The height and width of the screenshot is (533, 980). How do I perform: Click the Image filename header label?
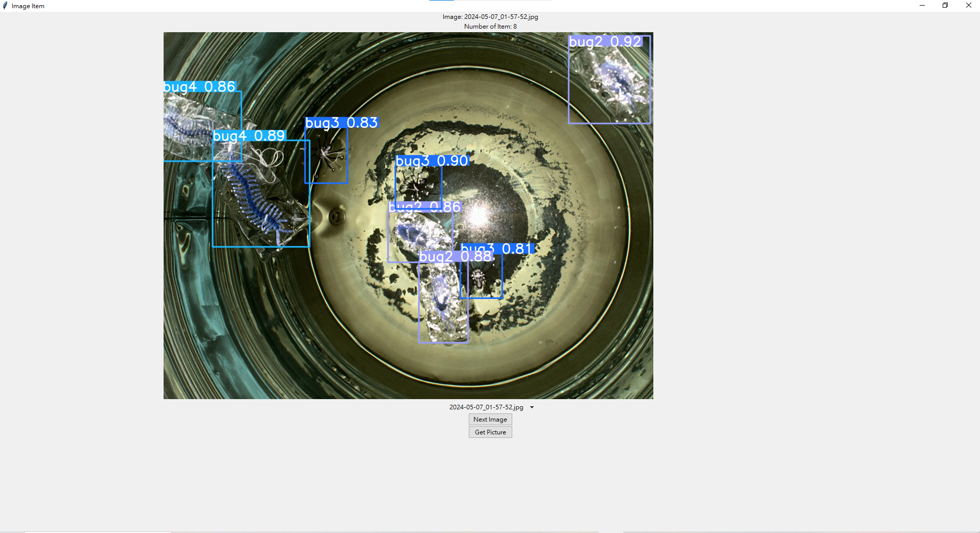coord(490,17)
